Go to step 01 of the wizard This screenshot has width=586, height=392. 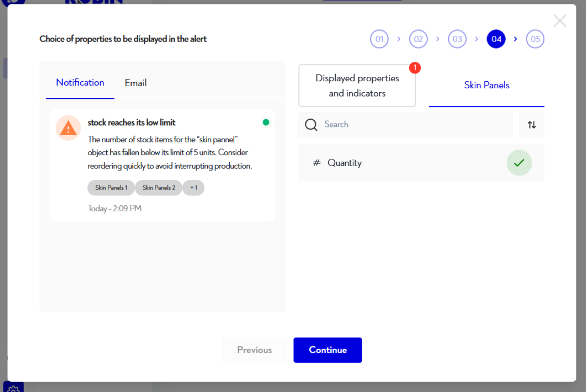click(x=379, y=39)
